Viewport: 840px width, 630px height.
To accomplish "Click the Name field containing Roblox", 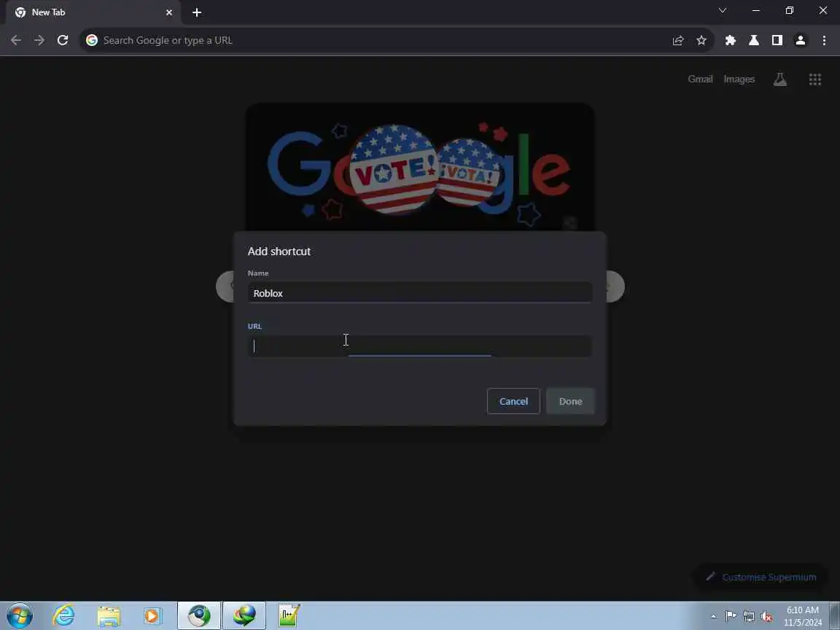I will pyautogui.click(x=420, y=293).
